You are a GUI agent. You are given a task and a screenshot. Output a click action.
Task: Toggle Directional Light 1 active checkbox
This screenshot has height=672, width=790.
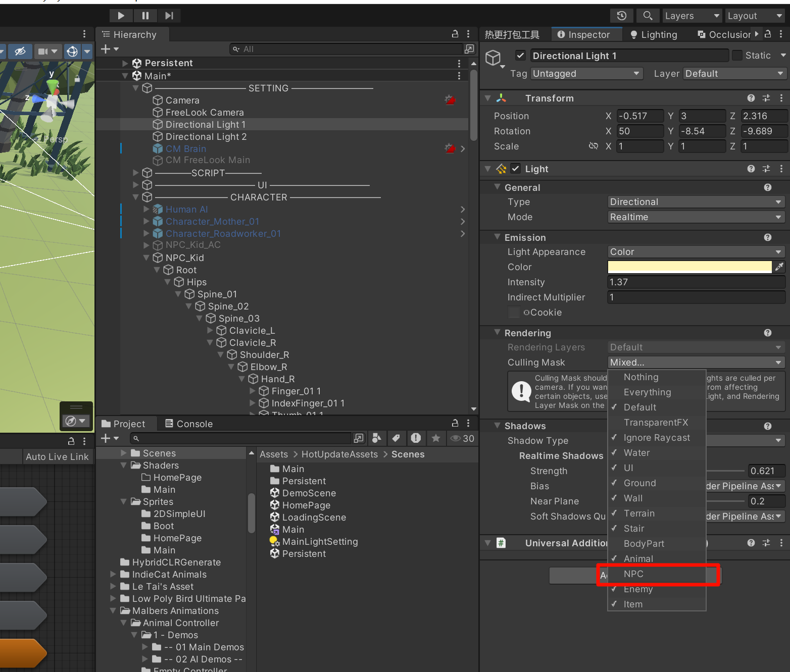point(521,56)
